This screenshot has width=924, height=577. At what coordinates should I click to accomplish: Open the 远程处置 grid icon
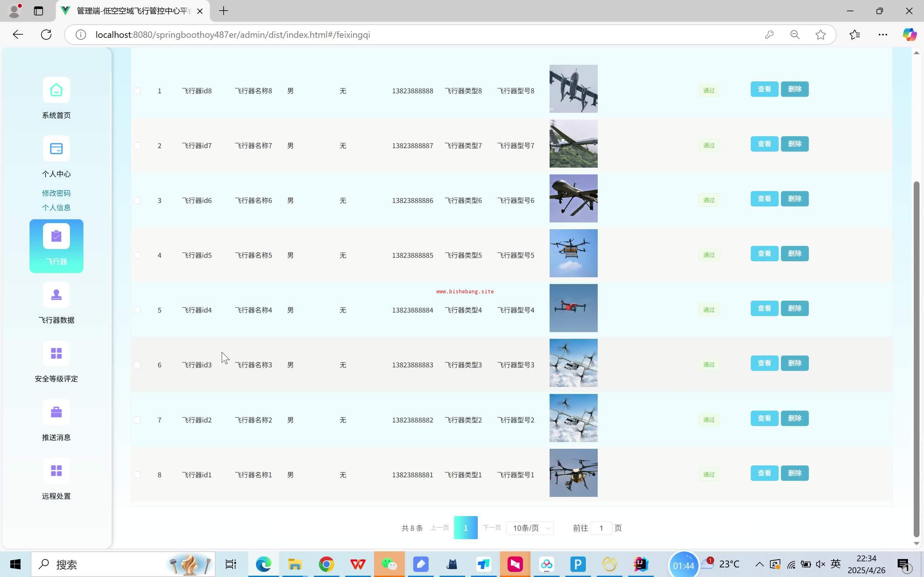56,471
